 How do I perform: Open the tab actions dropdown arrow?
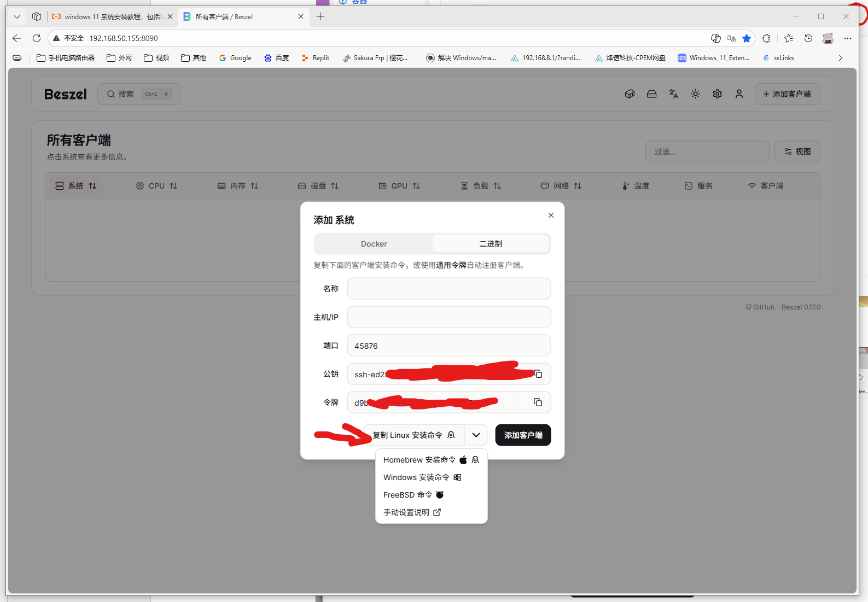tap(17, 17)
